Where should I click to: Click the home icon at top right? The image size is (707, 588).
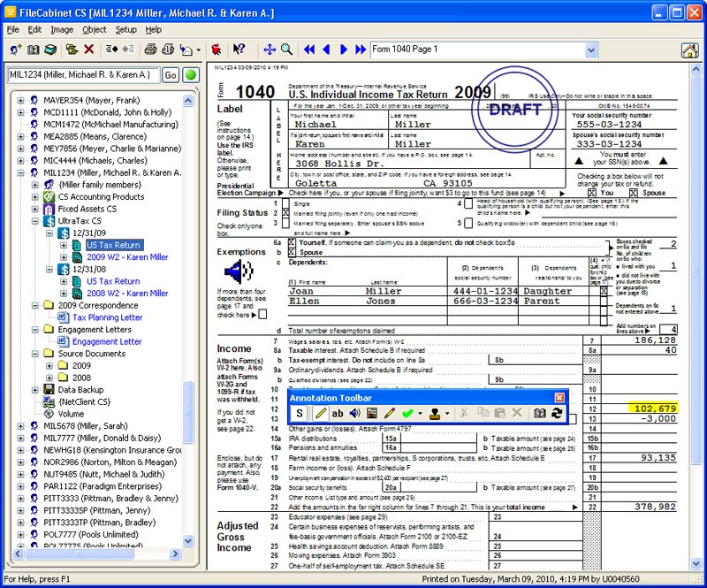coord(690,50)
